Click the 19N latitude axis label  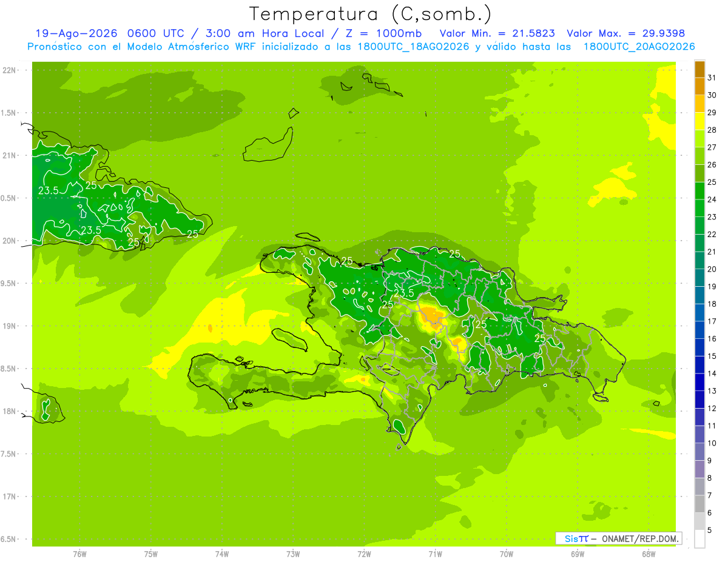(10, 326)
